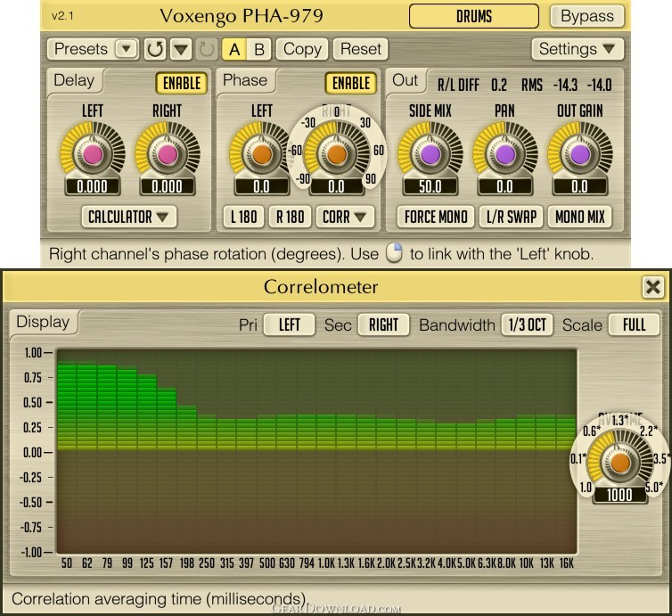672x616 pixels.
Task: Click the 50 Hz band label
Action: tap(67, 563)
